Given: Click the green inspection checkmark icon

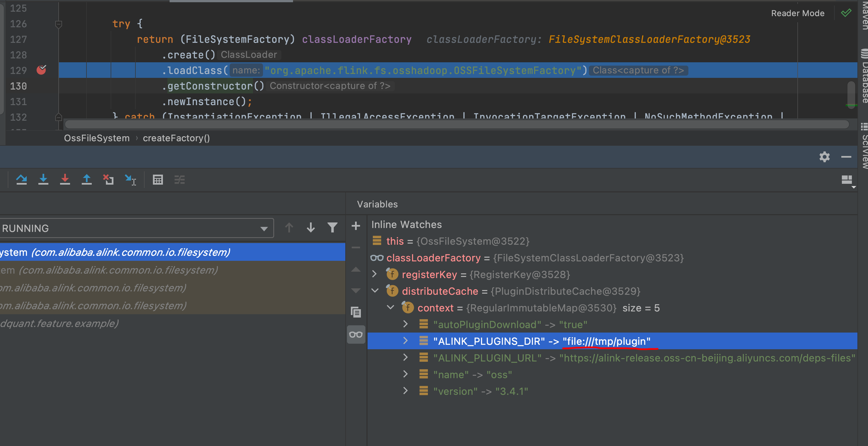Looking at the screenshot, I should (x=846, y=13).
